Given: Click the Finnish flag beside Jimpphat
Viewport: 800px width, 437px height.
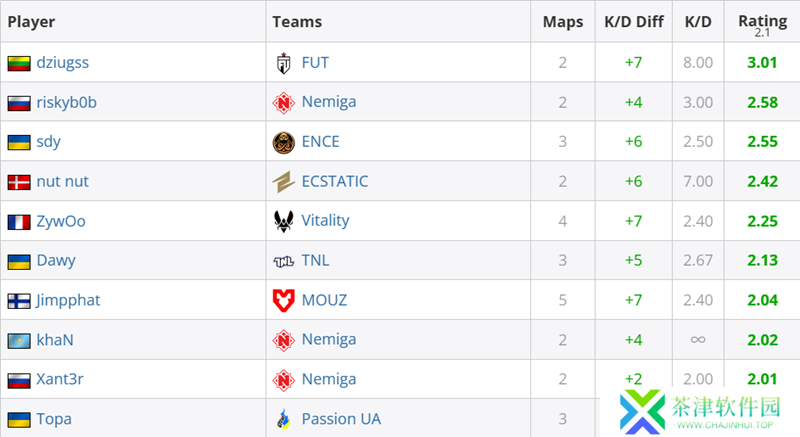Looking at the screenshot, I should (18, 300).
